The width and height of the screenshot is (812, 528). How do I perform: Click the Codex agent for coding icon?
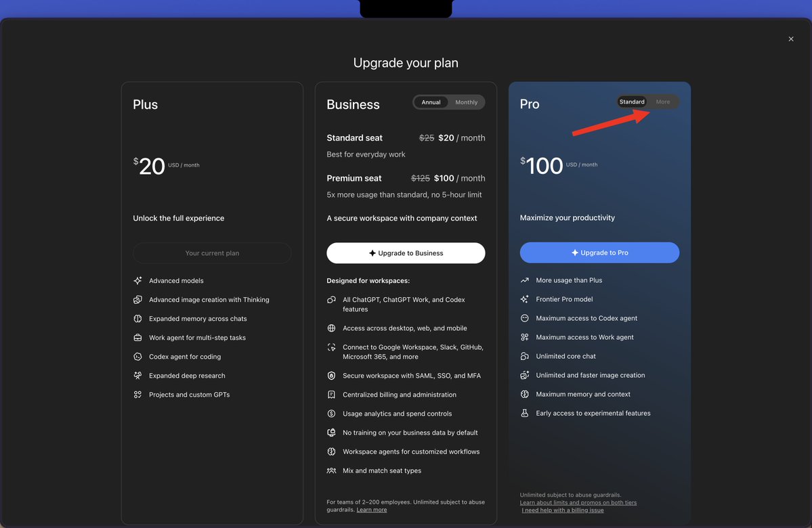[137, 357]
